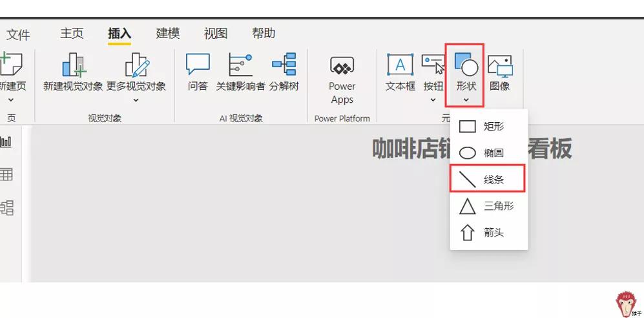
Task: Click the 新建页 page icon
Action: click(x=10, y=64)
